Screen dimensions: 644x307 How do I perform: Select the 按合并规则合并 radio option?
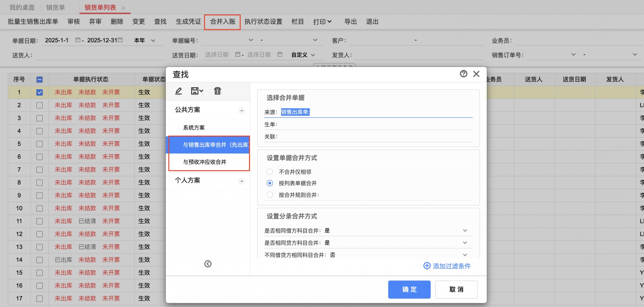pos(270,195)
